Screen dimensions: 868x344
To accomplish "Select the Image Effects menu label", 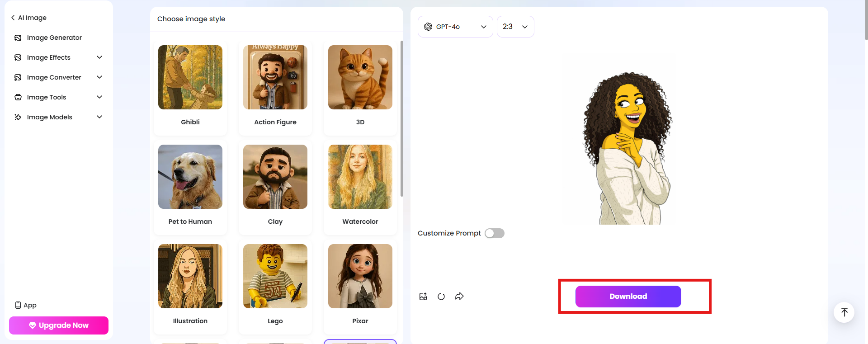I will coord(49,58).
